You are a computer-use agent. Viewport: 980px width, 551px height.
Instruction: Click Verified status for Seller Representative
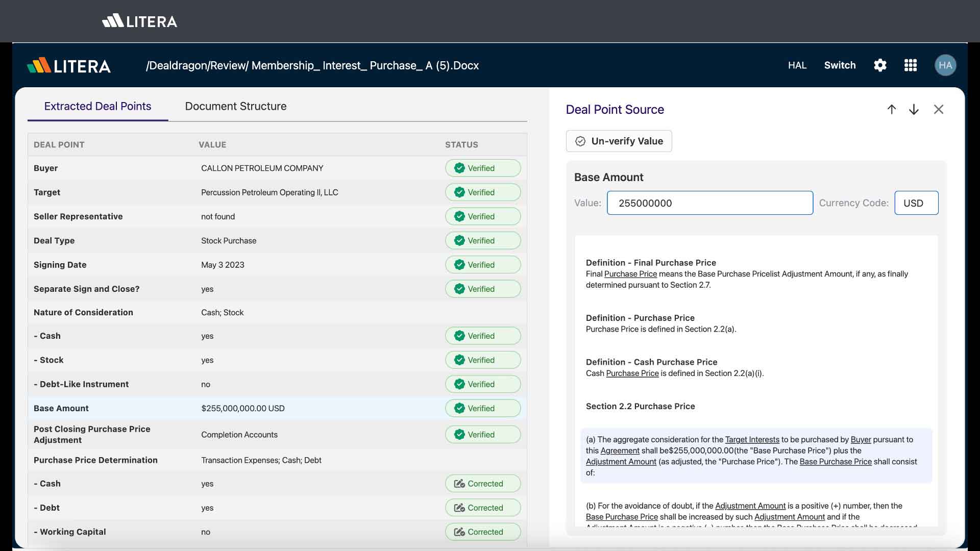pos(483,216)
